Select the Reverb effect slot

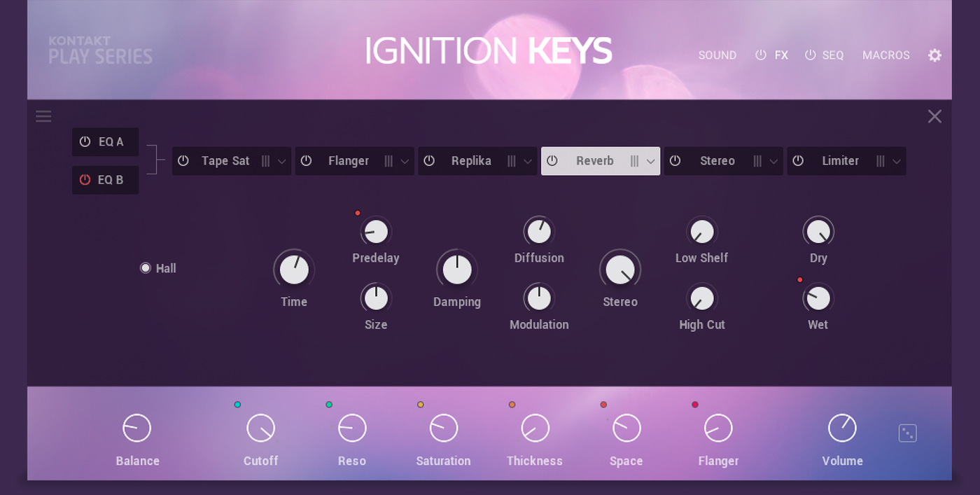[x=601, y=161]
